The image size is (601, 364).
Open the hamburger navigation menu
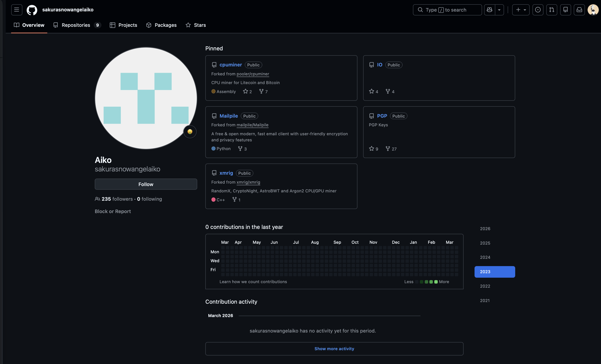coord(17,10)
